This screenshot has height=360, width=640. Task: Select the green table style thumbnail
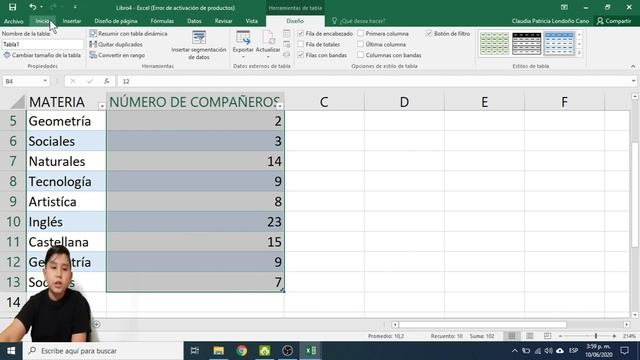coord(494,44)
